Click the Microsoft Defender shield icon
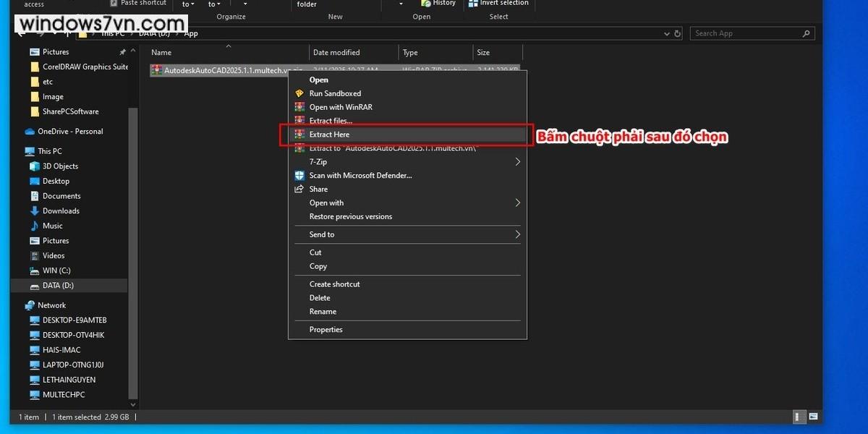 pos(299,176)
